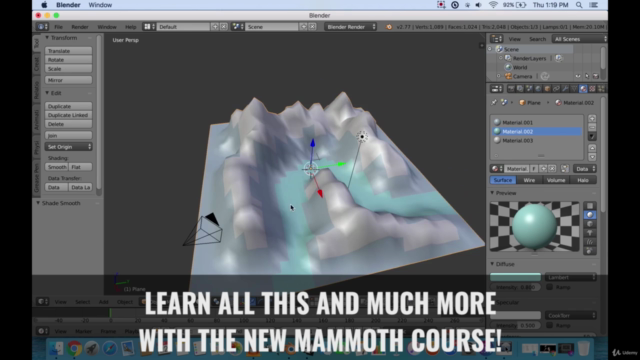Image resolution: width=640 pixels, height=360 pixels.
Task: Collapse the Preview panel
Action: tap(492, 193)
